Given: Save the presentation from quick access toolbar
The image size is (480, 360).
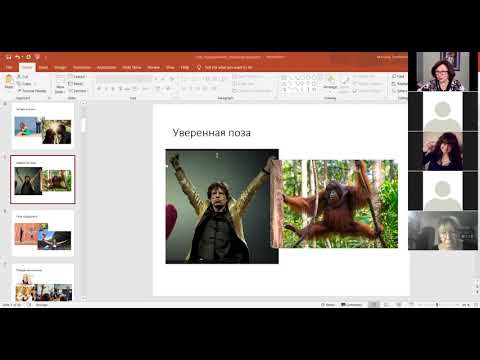Looking at the screenshot, I should tap(9, 57).
